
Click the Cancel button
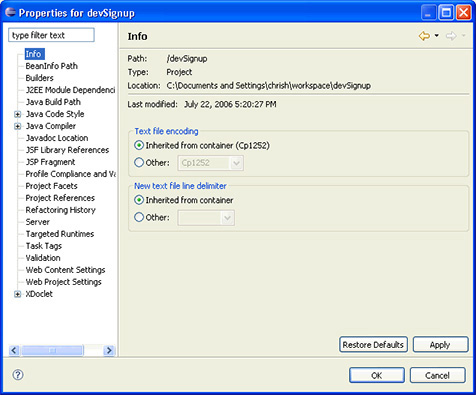[x=438, y=375]
